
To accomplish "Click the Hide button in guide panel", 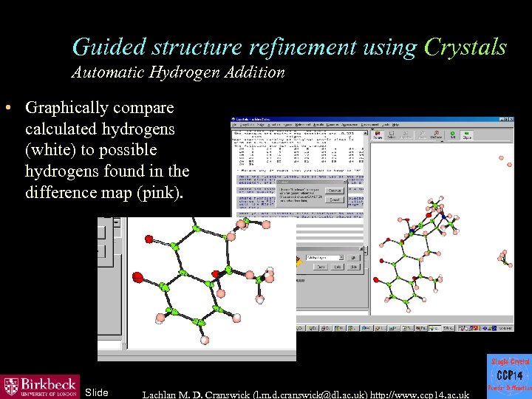I will [x=353, y=267].
